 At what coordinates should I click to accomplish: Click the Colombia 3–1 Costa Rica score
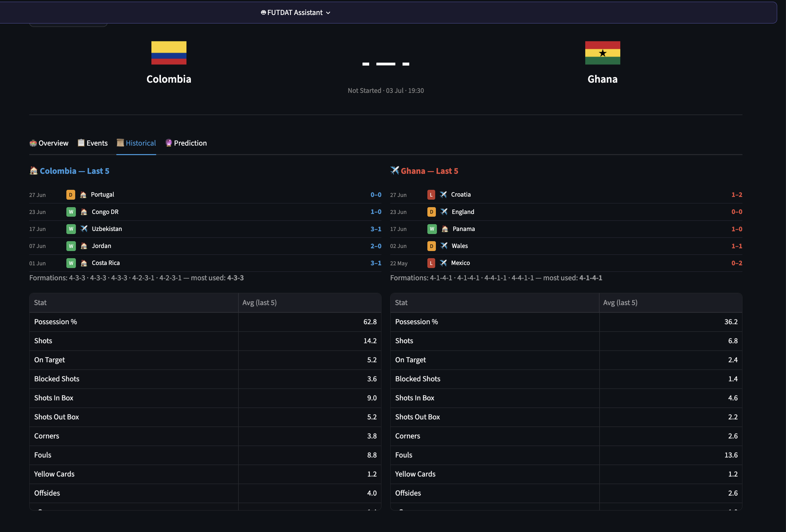click(x=376, y=263)
